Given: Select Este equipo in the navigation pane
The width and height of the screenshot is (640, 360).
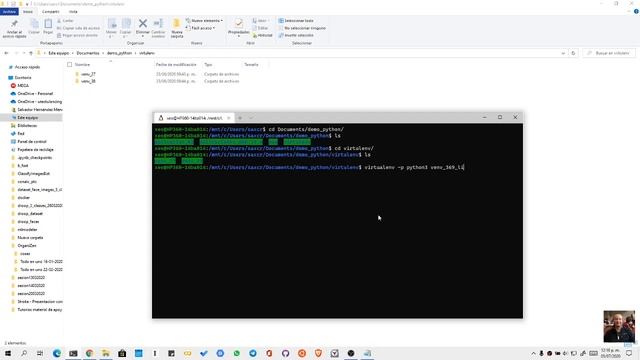Looking at the screenshot, I should pos(27,118).
